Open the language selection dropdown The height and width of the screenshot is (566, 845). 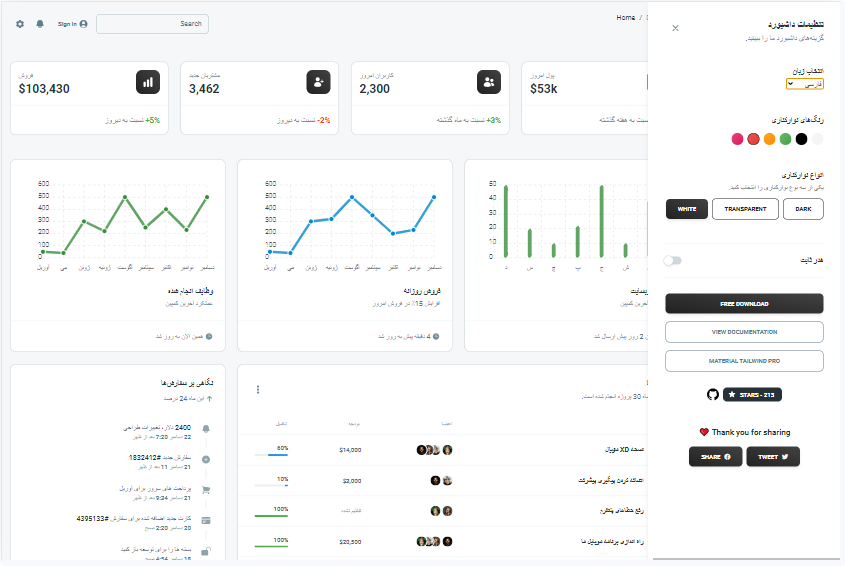(805, 84)
